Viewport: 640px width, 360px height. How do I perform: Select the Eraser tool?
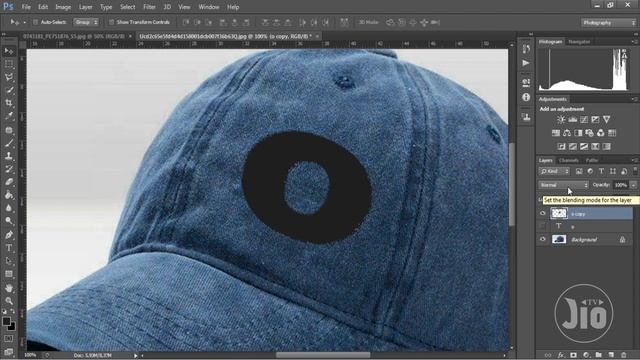click(x=9, y=182)
